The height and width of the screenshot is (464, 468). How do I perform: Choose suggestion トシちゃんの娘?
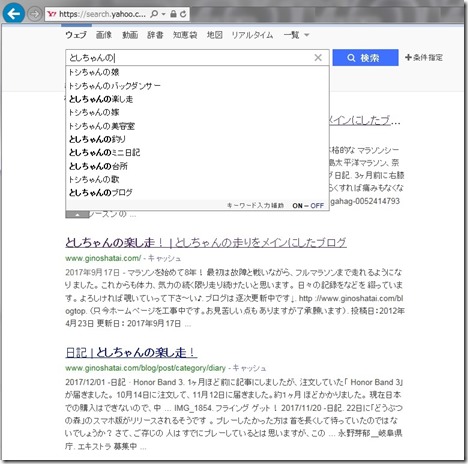pyautogui.click(x=197, y=72)
